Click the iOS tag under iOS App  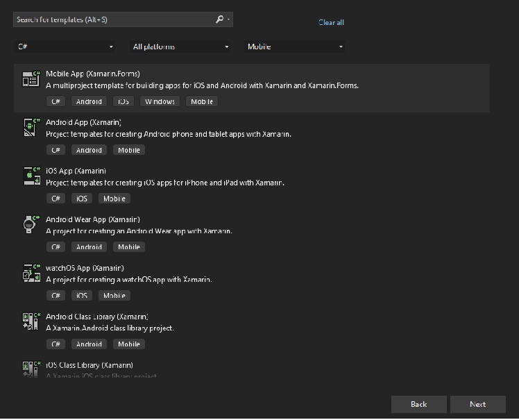(82, 199)
